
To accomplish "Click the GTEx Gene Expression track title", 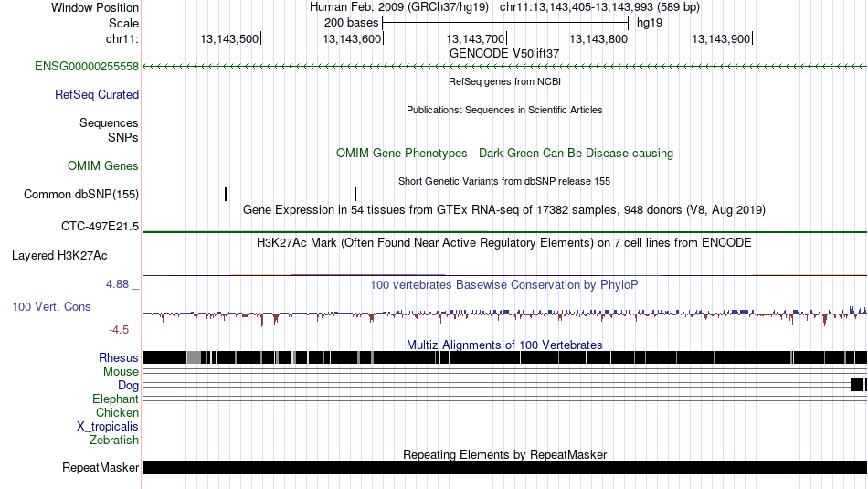I will (x=504, y=210).
